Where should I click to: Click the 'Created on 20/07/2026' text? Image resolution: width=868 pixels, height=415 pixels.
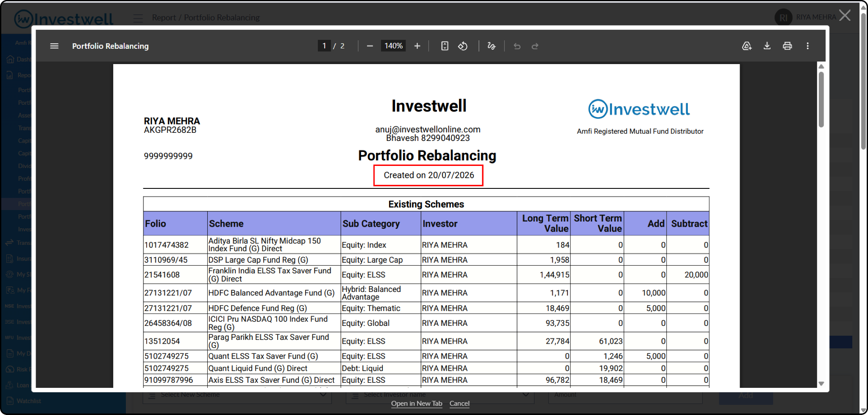tap(428, 175)
